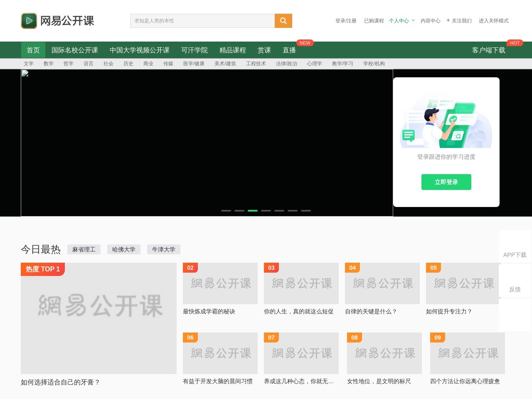Click the title 最快炼成学霸的秘诀
The width and height of the screenshot is (532, 399).
tap(209, 311)
